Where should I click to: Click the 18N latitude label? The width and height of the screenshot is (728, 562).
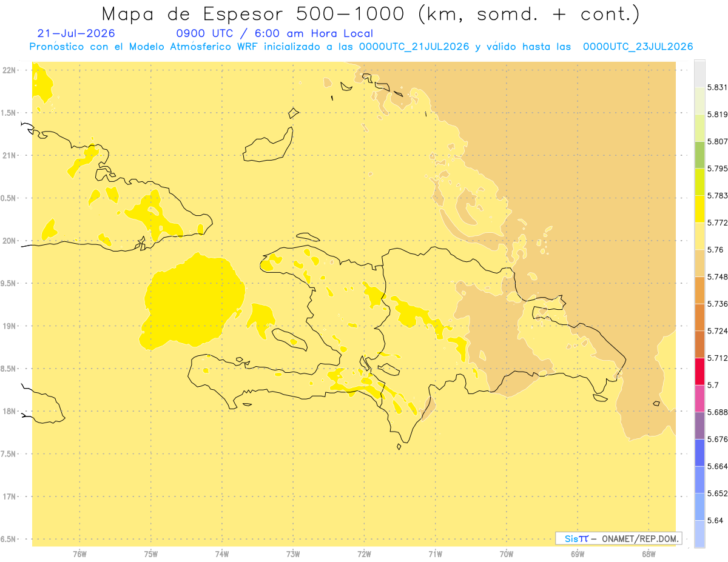pos(9,411)
